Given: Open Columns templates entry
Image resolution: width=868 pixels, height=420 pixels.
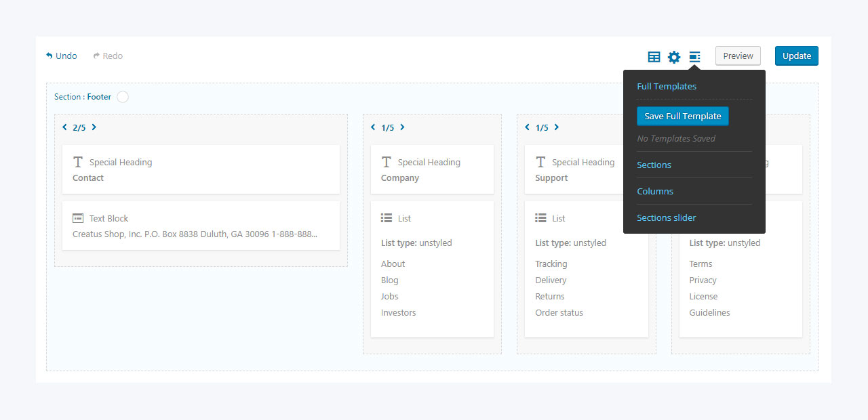Looking at the screenshot, I should (x=655, y=191).
